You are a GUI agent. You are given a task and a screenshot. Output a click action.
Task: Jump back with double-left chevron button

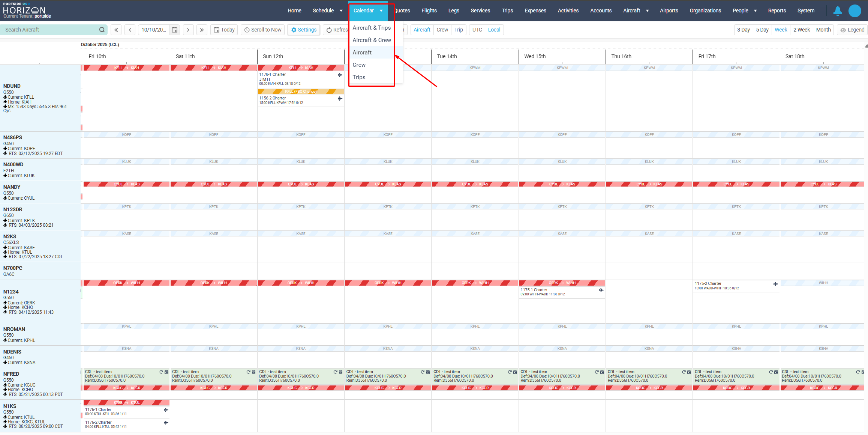pyautogui.click(x=116, y=30)
